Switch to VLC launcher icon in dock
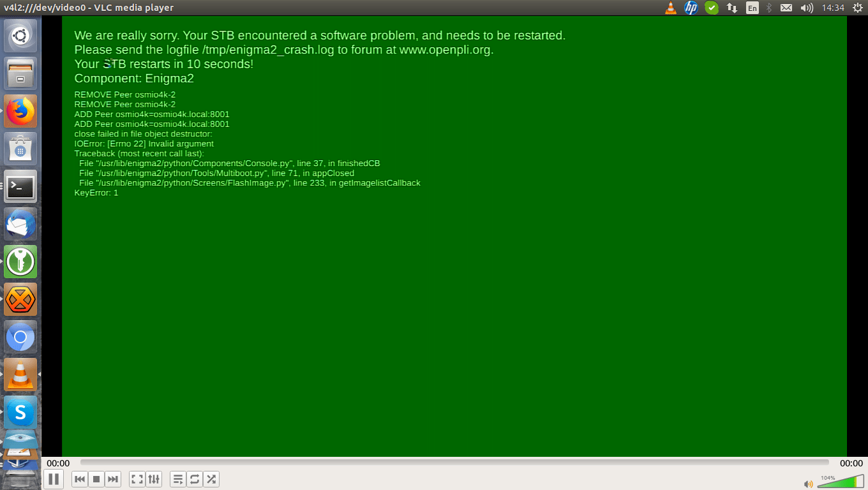868x490 pixels. coord(20,375)
